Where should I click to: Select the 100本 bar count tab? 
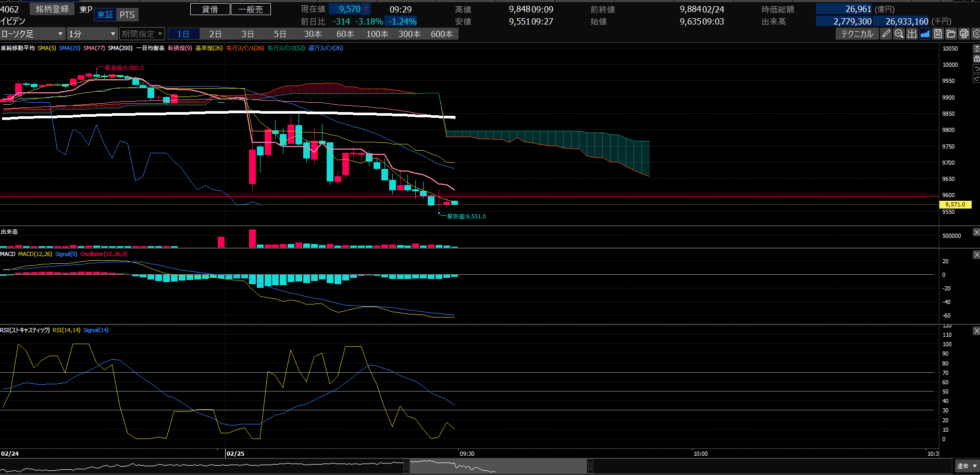click(x=377, y=34)
